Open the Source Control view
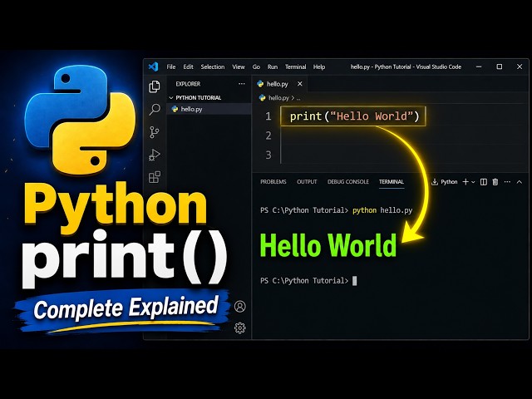This screenshot has height=399, width=532. [155, 132]
